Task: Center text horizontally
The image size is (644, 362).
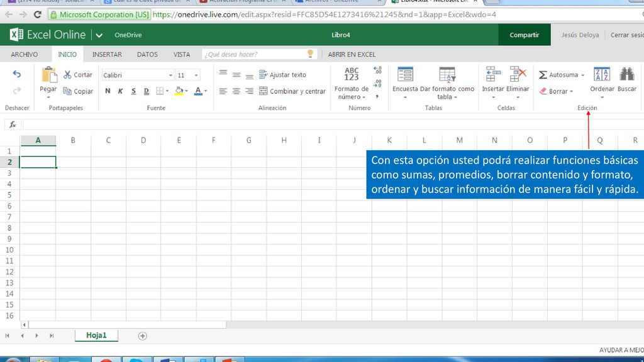Action: point(236,91)
